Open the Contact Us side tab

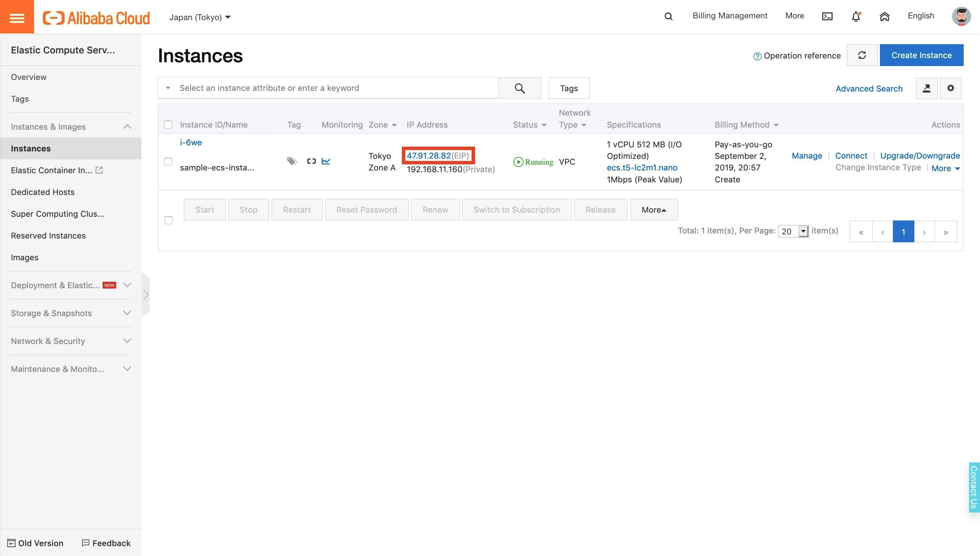[974, 487]
